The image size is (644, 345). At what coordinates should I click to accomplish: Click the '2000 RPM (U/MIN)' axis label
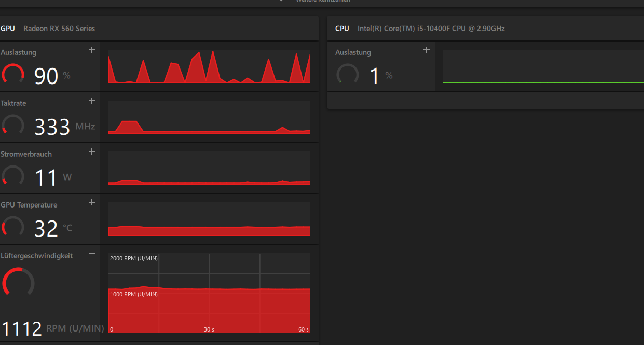click(x=134, y=258)
